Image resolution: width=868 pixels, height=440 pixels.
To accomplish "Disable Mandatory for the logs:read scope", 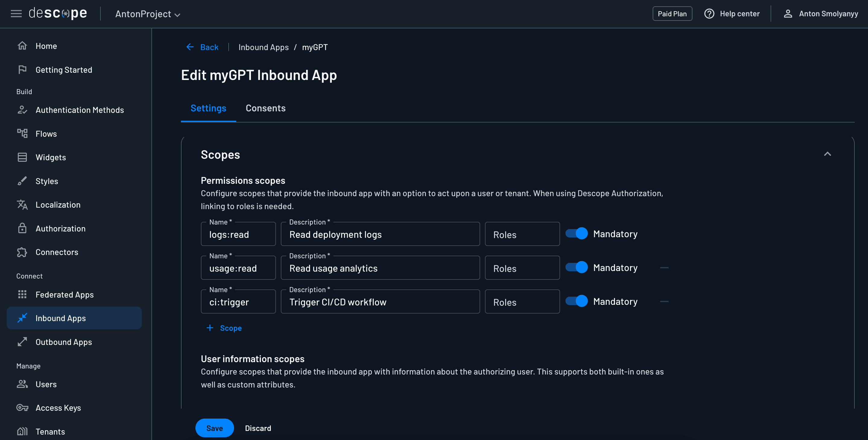I will point(576,233).
